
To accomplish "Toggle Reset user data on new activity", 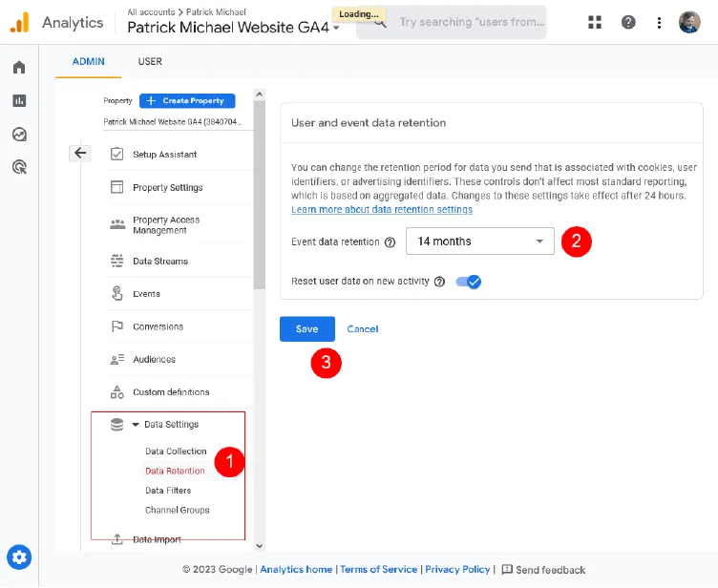I will (x=468, y=282).
